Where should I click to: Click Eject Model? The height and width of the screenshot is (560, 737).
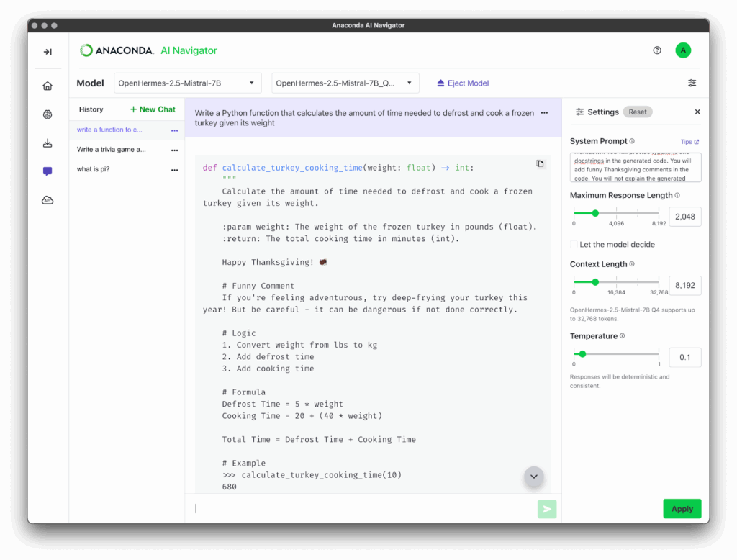(463, 83)
